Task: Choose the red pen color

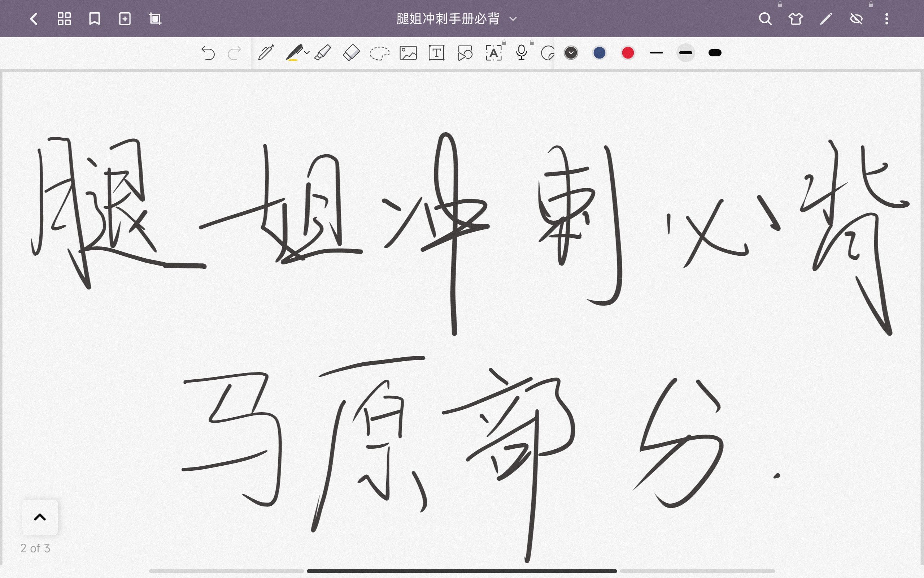Action: (628, 53)
